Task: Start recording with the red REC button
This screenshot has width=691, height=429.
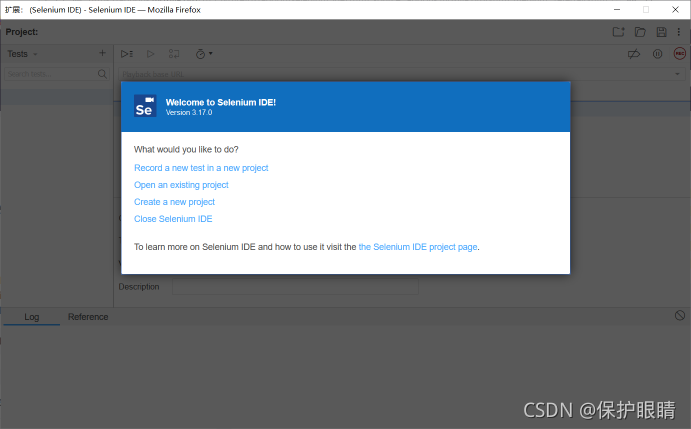Action: 680,54
